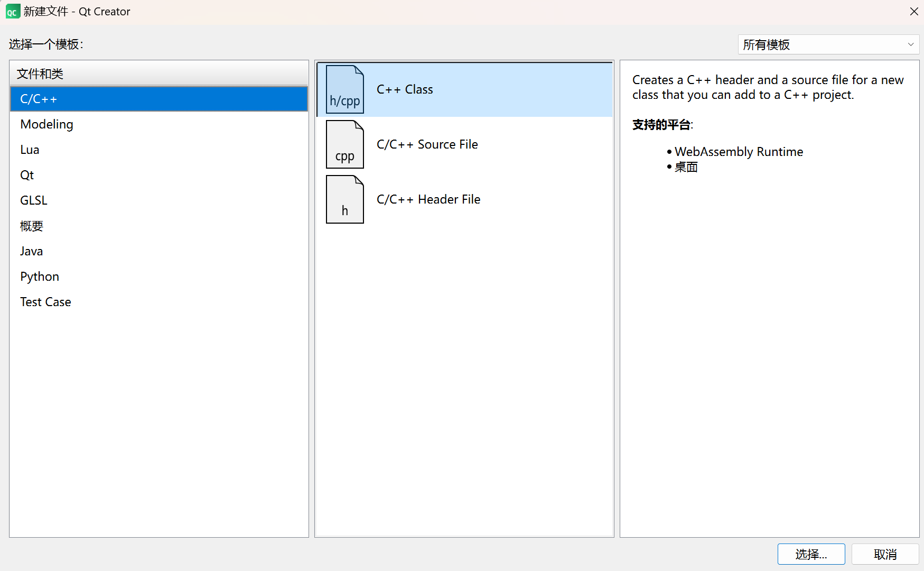Click the cpp Source File icon
The width and height of the screenshot is (924, 571).
pyautogui.click(x=344, y=144)
